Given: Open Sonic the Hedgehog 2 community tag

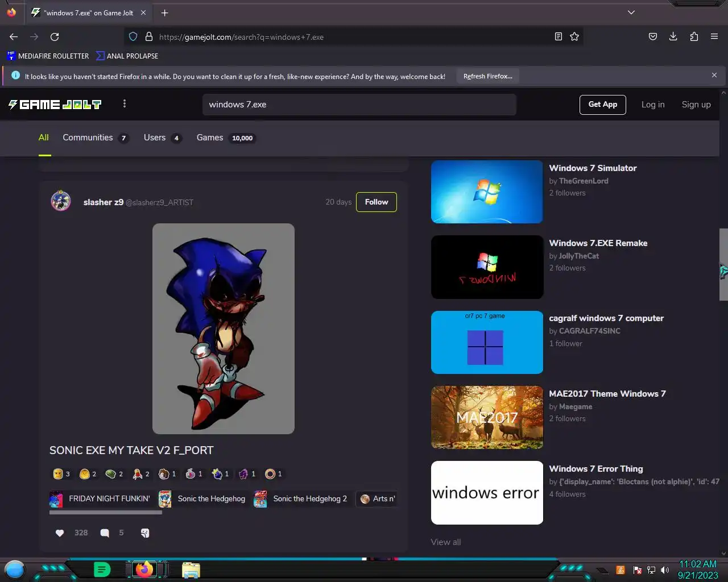Looking at the screenshot, I should tap(301, 498).
